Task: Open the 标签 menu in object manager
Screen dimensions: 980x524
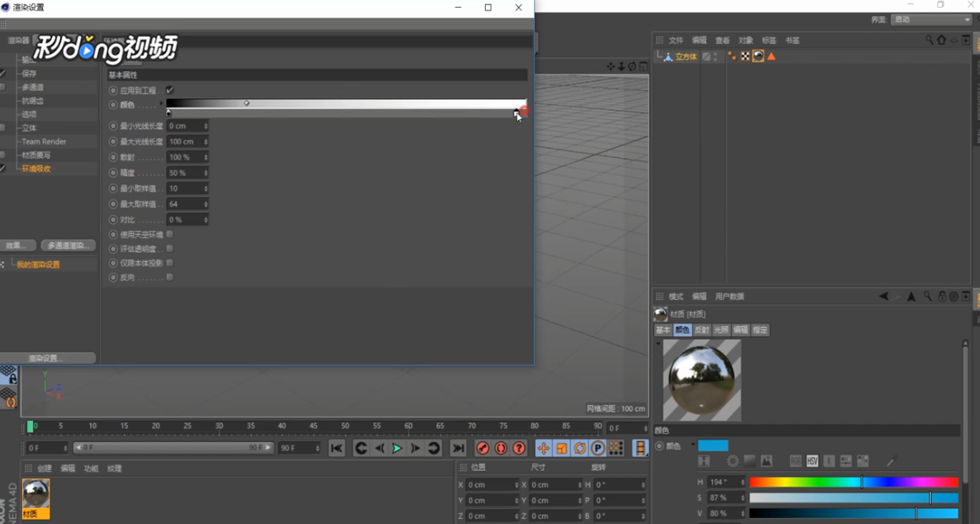Action: pos(769,40)
